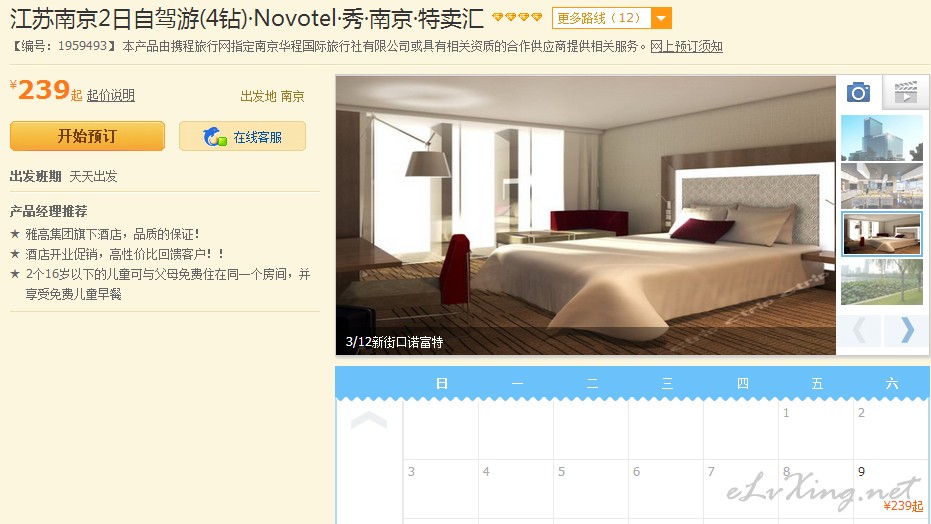
Task: Switch to the video clapperboard tab
Action: tap(905, 93)
